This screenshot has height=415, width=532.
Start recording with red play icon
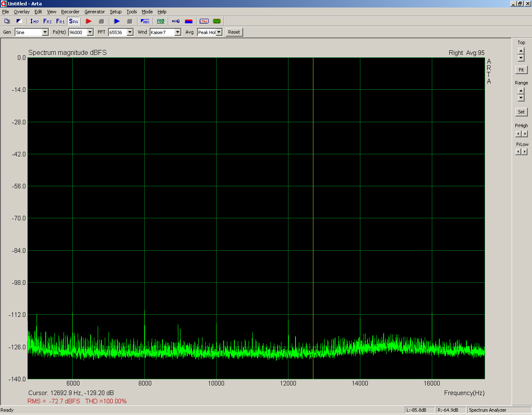(x=89, y=21)
